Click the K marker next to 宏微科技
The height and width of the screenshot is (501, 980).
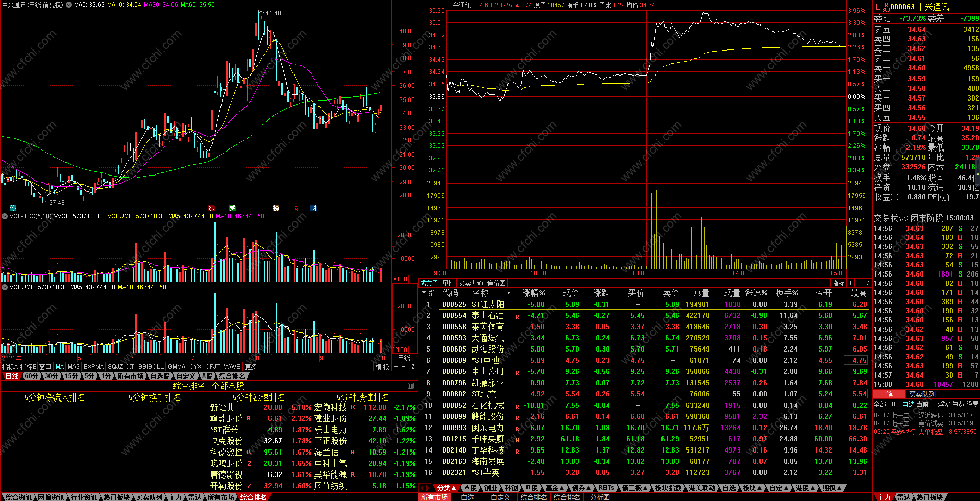[353, 407]
